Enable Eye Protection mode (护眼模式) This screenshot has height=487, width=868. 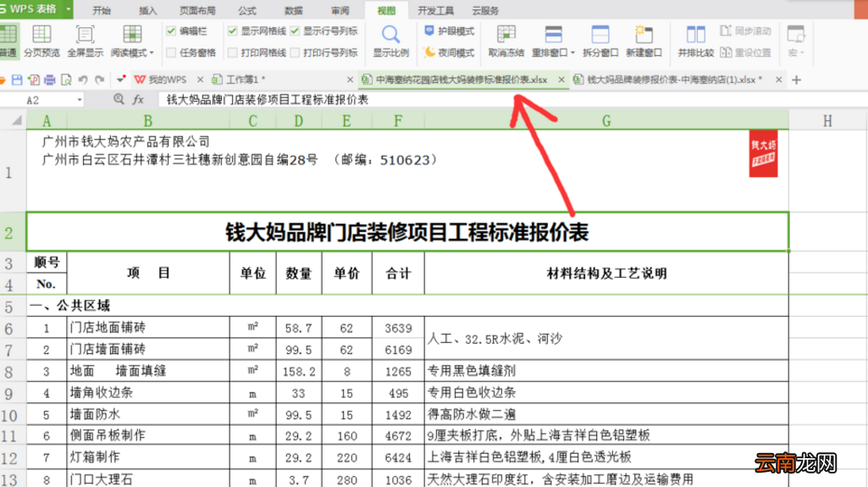coord(449,31)
